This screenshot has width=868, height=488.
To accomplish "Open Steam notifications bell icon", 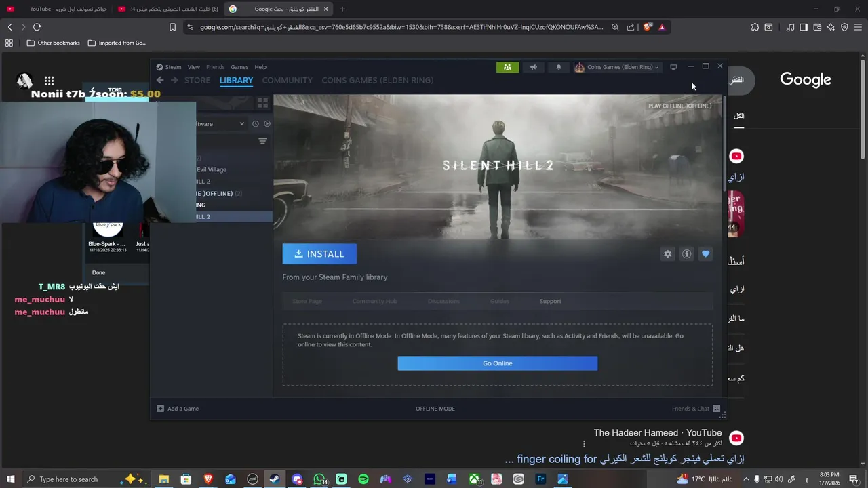I will coord(559,67).
